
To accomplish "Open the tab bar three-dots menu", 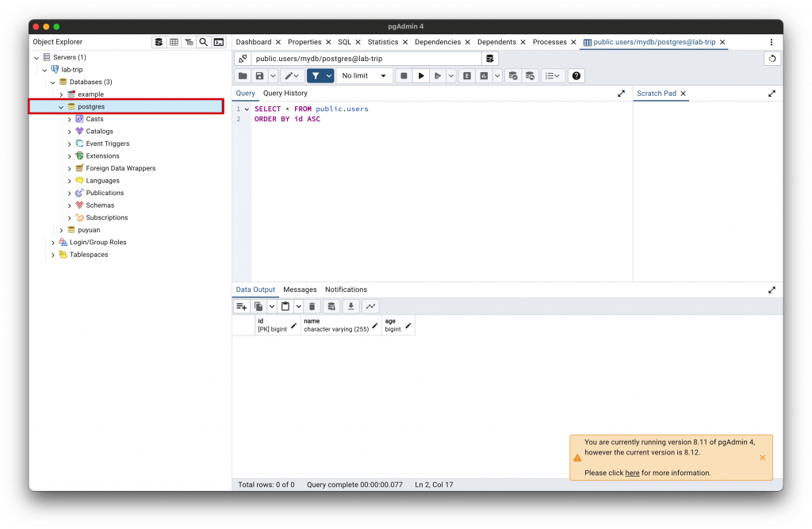I will (x=771, y=42).
